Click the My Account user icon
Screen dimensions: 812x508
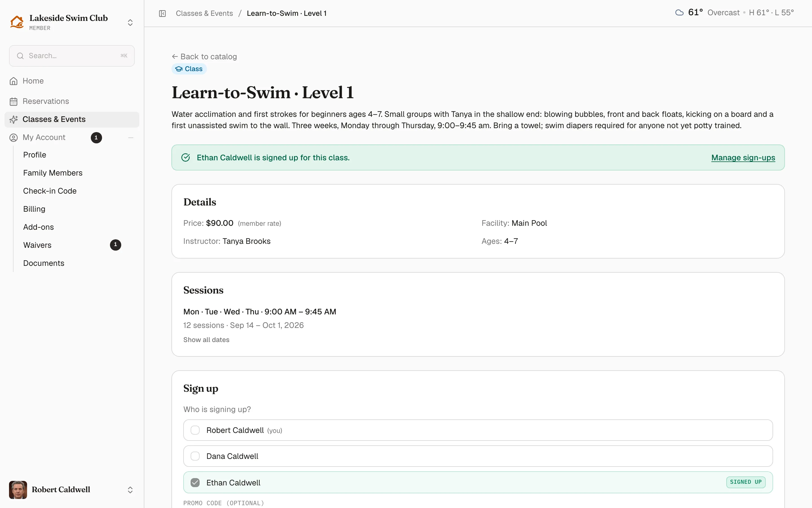click(x=14, y=138)
